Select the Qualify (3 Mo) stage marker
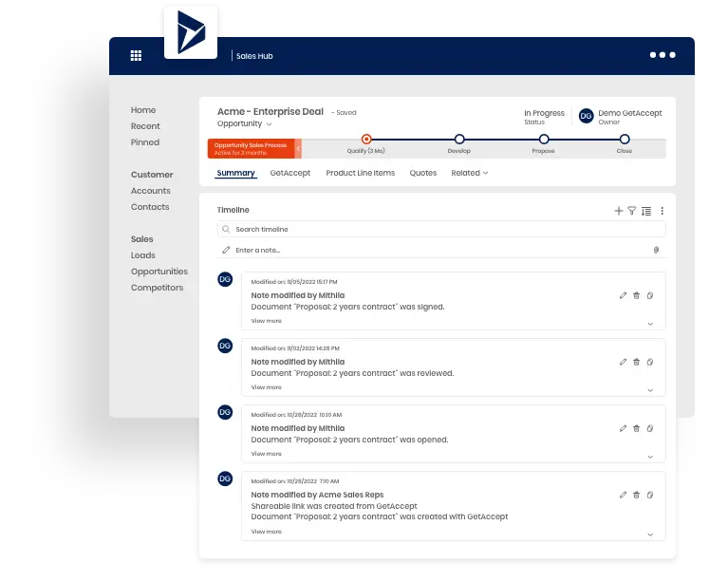 366,139
